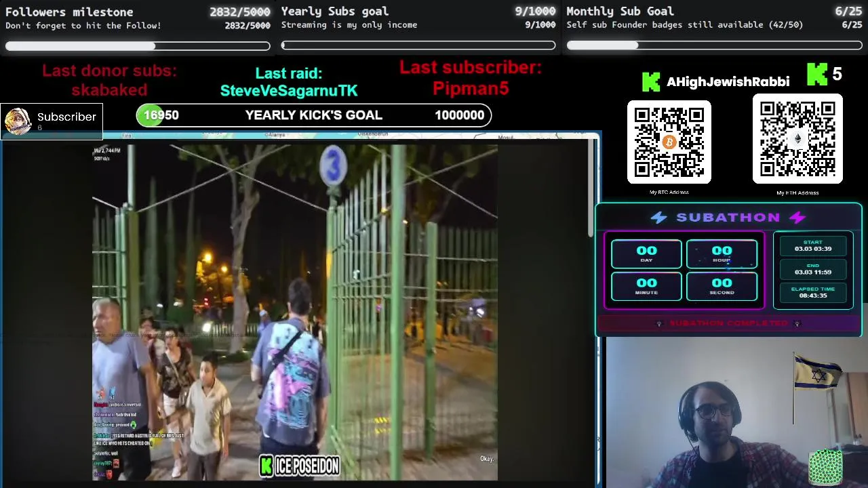The image size is (868, 488).
Task: Click the text Streaming is my only income
Action: point(349,25)
